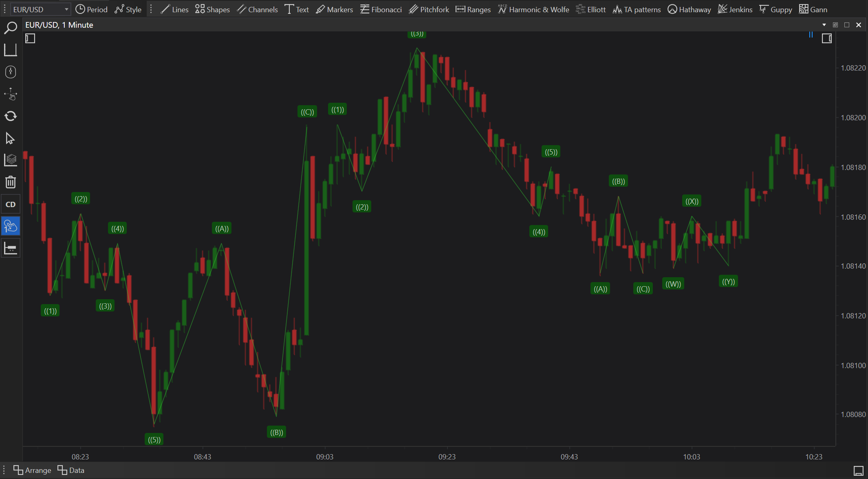Toggle the highlighted hand-draw mode button
This screenshot has width=868, height=479.
tap(10, 226)
